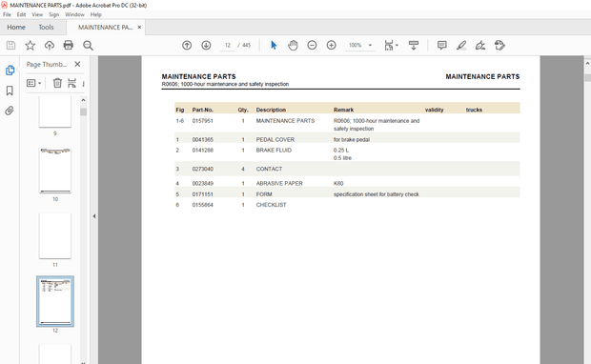Click part number 0273040
This screenshot has height=364, width=591.
click(x=203, y=169)
